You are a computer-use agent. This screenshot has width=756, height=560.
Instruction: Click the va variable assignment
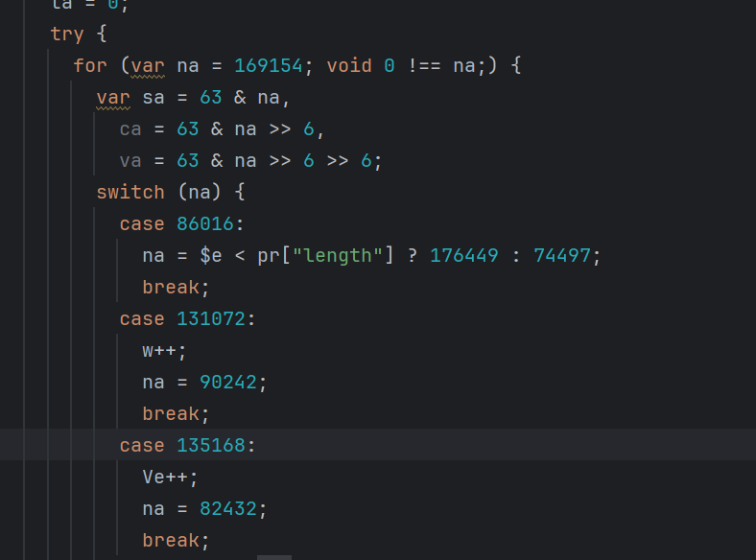coord(130,161)
